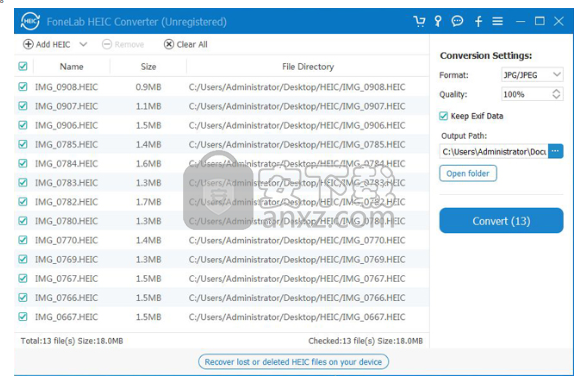Uncheck IMG_0906.HEIC checkbox

click(x=23, y=125)
